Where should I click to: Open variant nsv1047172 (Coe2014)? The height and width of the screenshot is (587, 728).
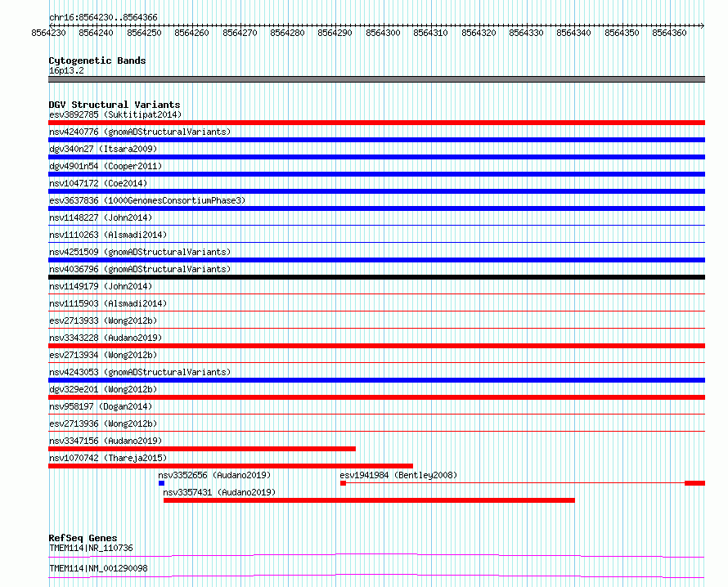point(98,183)
